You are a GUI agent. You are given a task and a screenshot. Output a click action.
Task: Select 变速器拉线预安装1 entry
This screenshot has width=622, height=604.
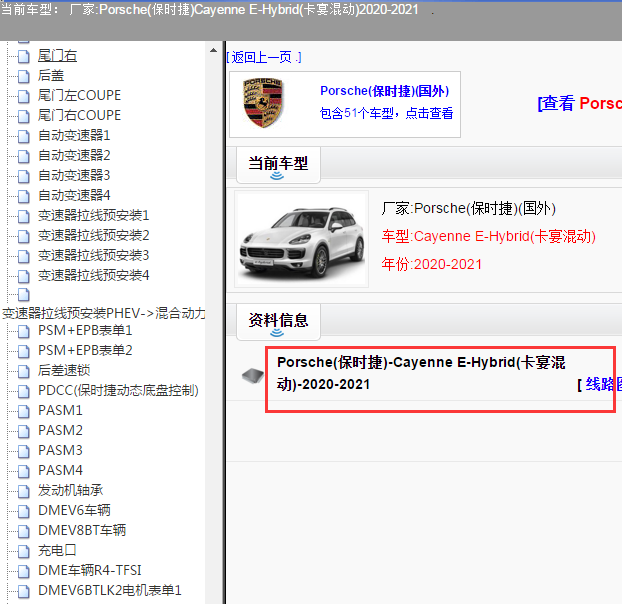[94, 215]
